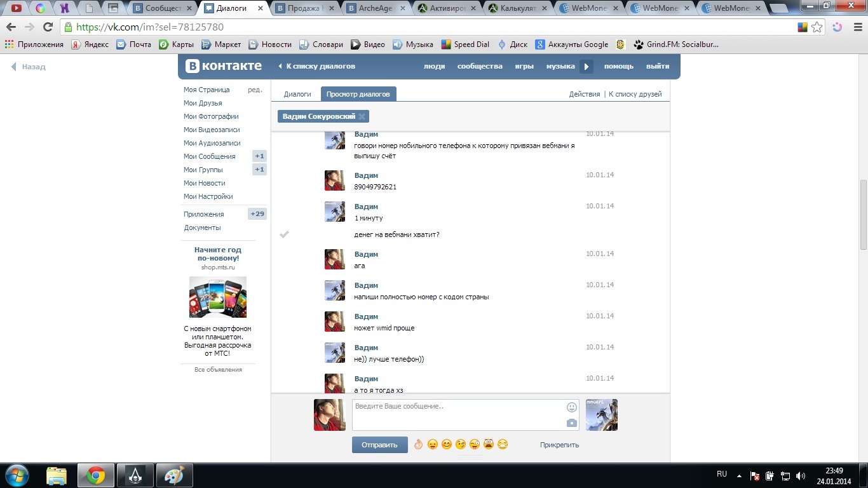Open сообщества in the VK header menu
Image resolution: width=868 pixels, height=488 pixels.
(x=480, y=66)
